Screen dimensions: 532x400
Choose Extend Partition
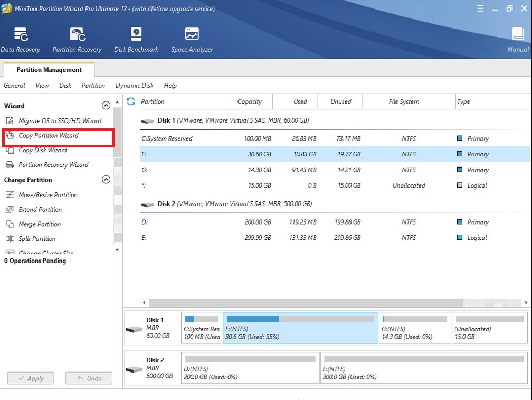click(40, 209)
